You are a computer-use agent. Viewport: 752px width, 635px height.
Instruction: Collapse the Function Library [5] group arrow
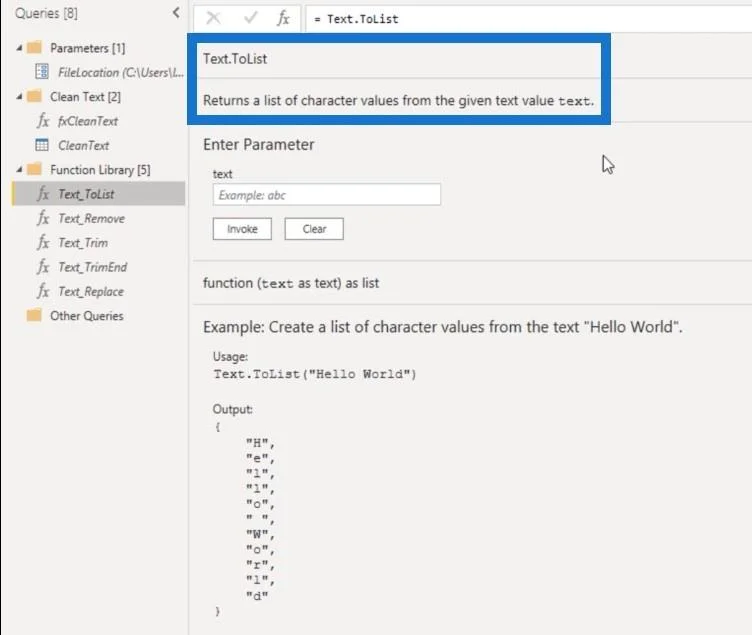coord(19,169)
